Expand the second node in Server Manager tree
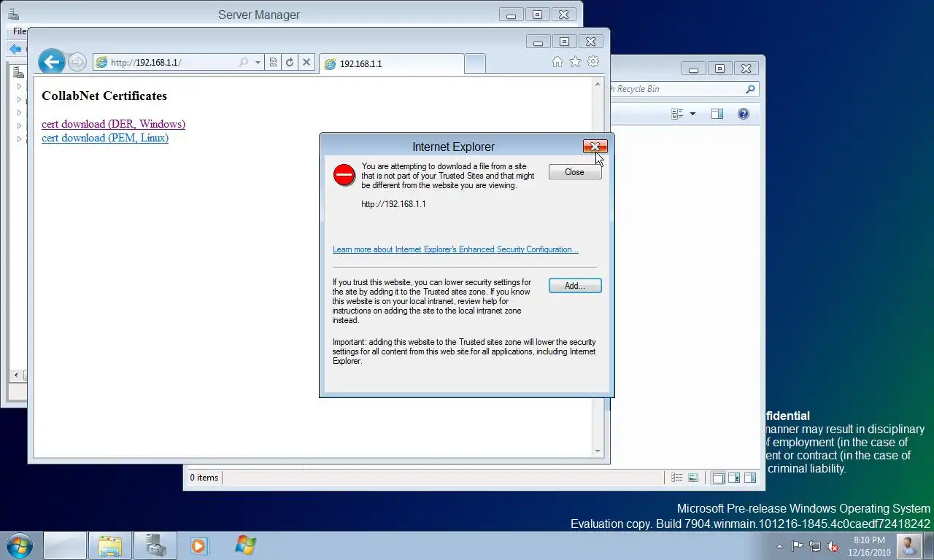 click(20, 100)
